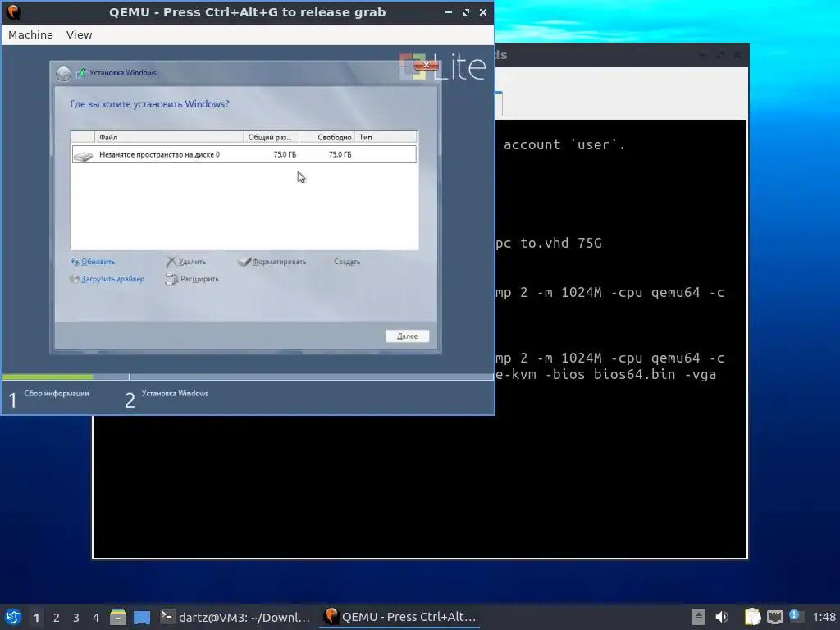840x630 pixels.
Task: Click the Свободно column header
Action: [326, 137]
